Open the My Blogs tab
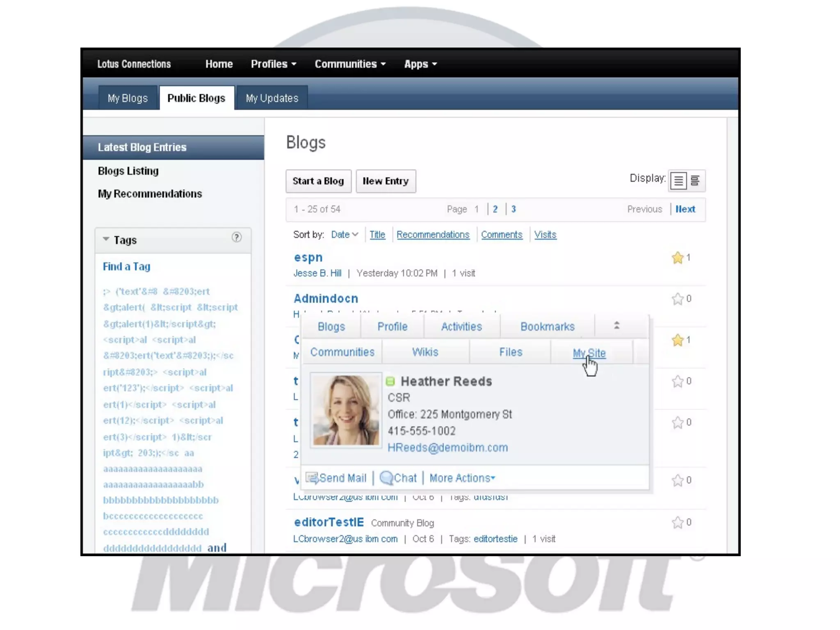The image size is (840, 630). point(128,98)
